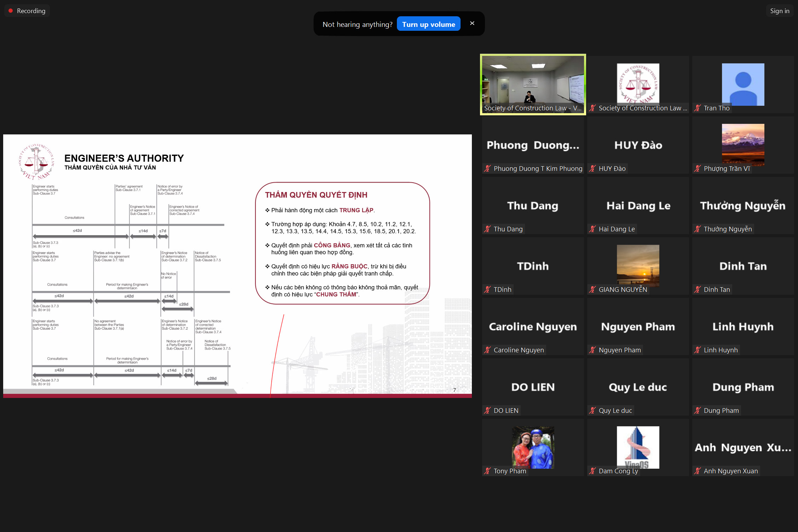Click Tran Tho default avatar image
Image resolution: width=798 pixels, height=532 pixels.
coord(743,84)
